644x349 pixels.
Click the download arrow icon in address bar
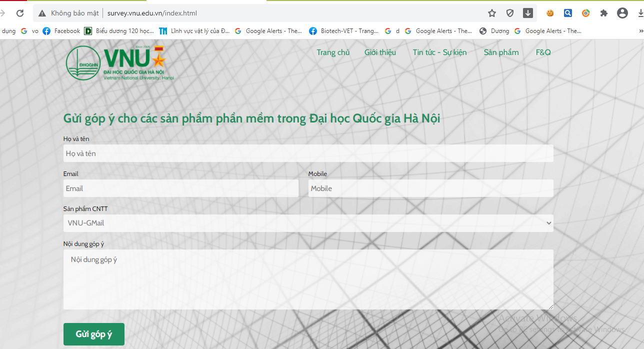coord(528,13)
